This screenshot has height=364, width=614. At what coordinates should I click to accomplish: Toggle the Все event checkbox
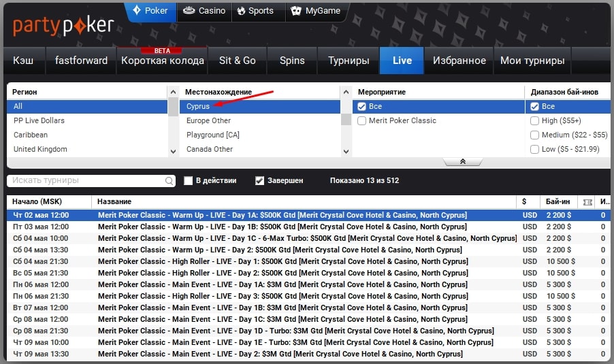(x=362, y=106)
